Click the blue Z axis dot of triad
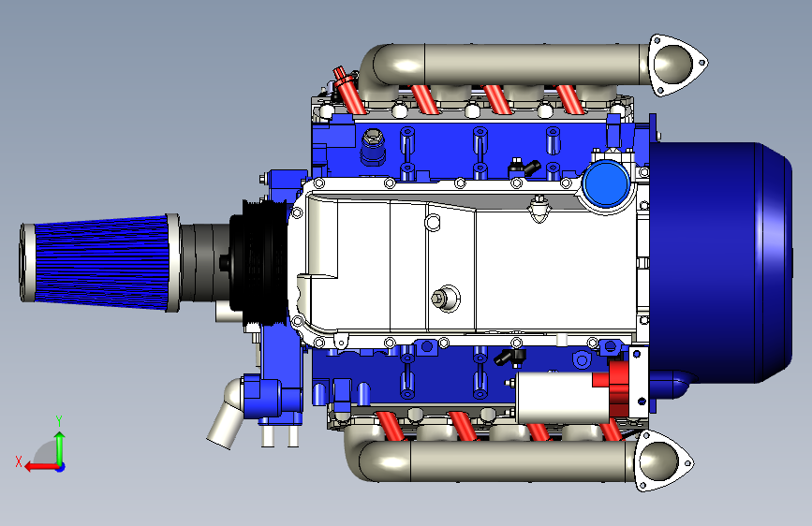Screen dimensions: 812x526 coord(60,467)
